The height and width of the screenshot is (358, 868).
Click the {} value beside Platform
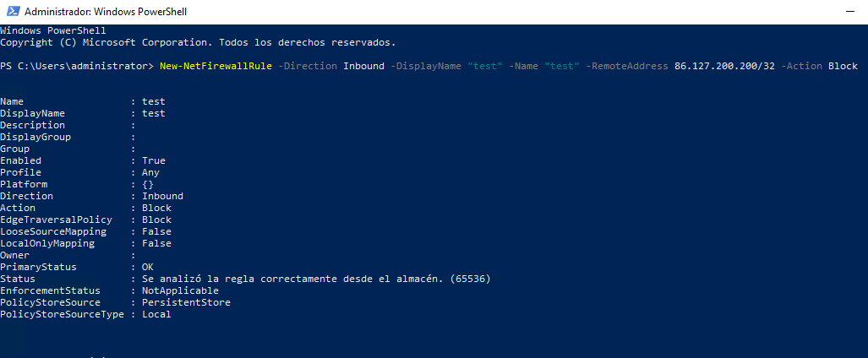148,184
